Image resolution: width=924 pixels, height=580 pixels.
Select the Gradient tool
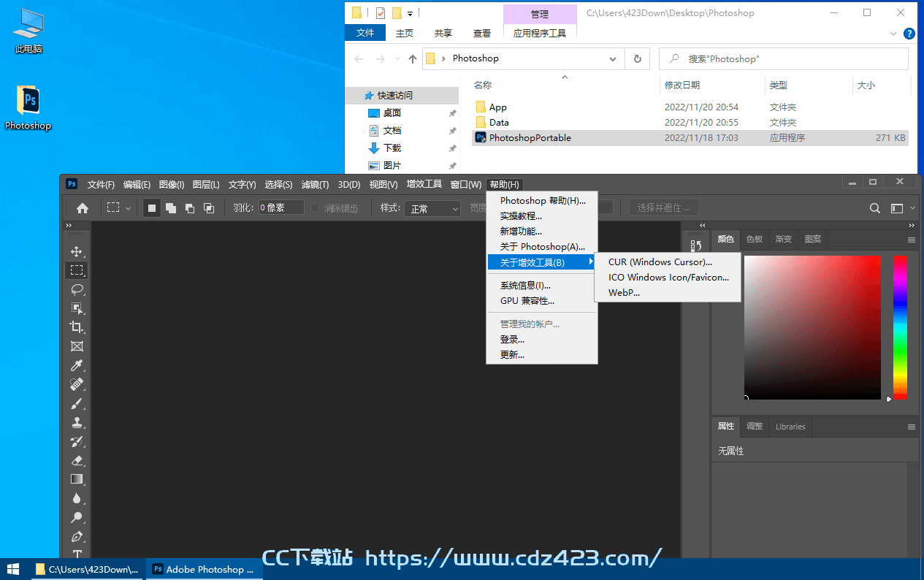(x=77, y=479)
